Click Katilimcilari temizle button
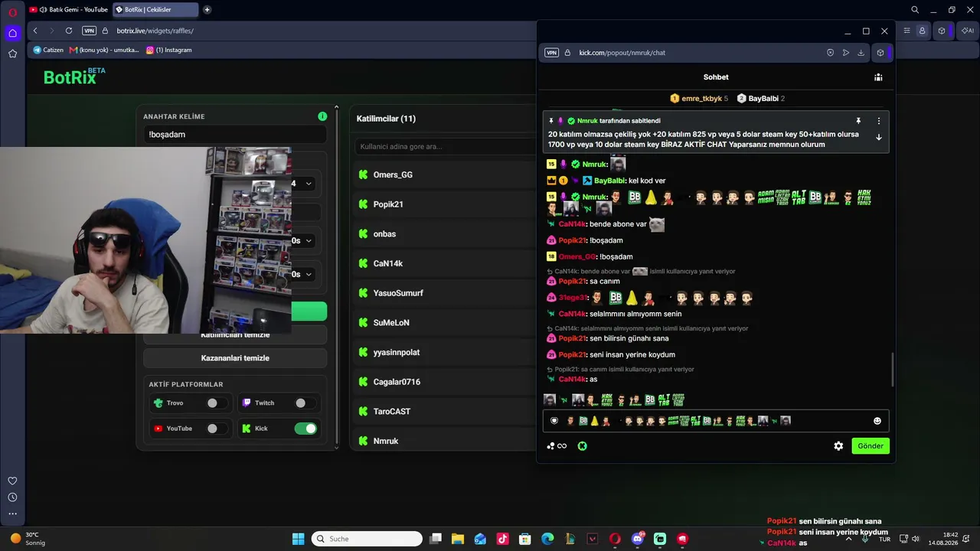 [x=235, y=334]
